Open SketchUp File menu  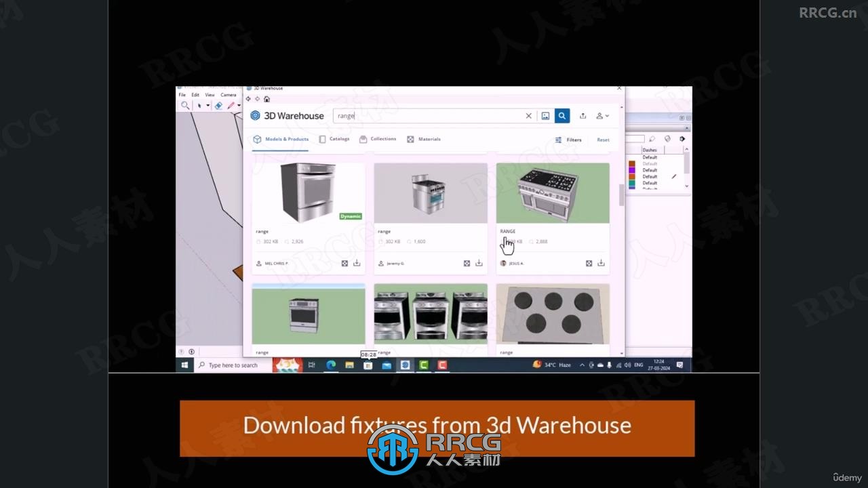(182, 95)
